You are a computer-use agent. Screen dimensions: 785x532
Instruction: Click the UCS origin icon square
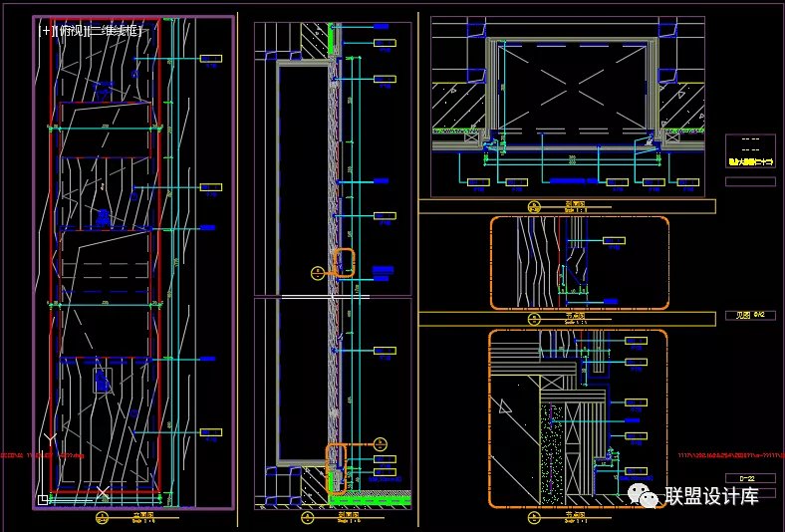[42, 499]
